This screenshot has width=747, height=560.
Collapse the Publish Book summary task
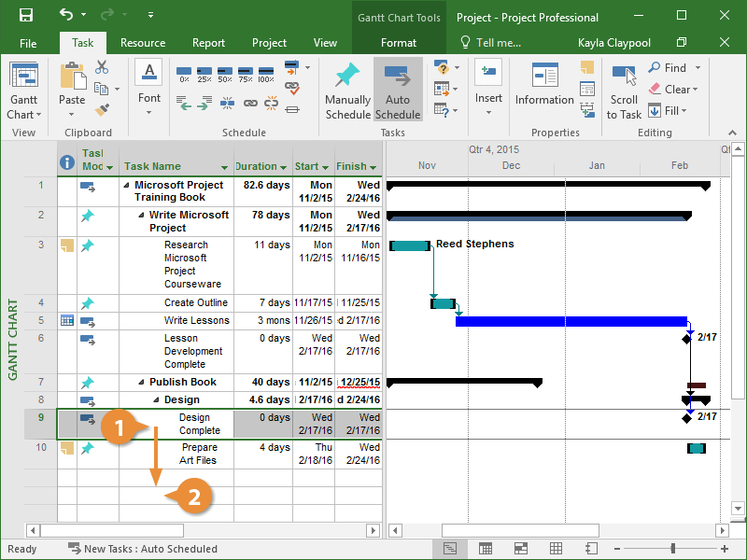142,382
